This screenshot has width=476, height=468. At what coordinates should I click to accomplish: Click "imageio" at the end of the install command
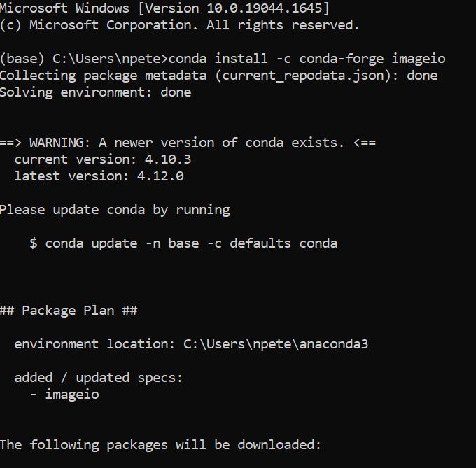tap(419, 58)
